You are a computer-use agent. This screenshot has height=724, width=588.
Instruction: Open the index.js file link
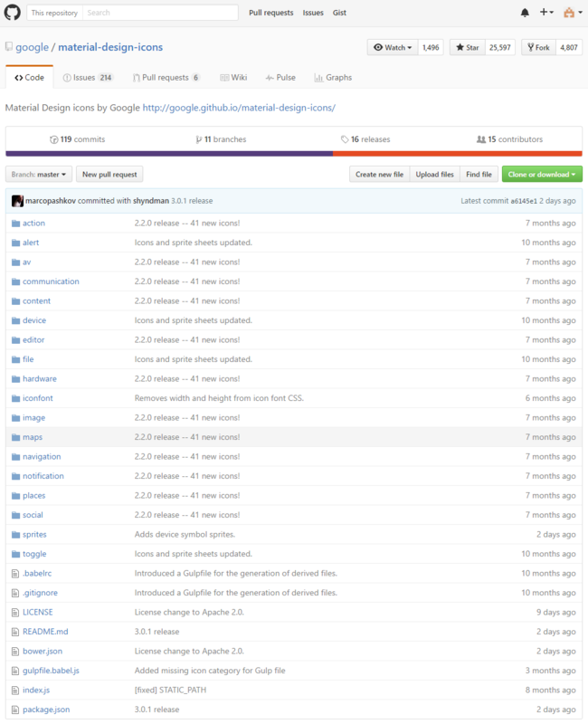point(36,690)
